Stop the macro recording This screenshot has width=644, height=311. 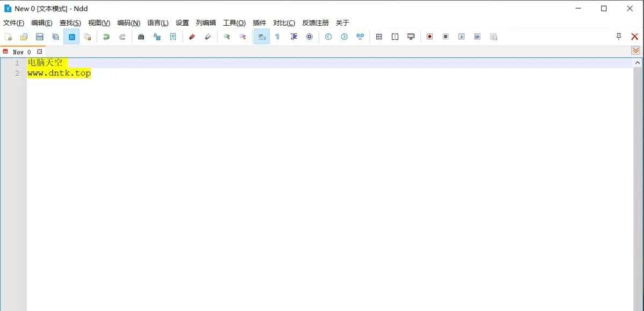(446, 37)
